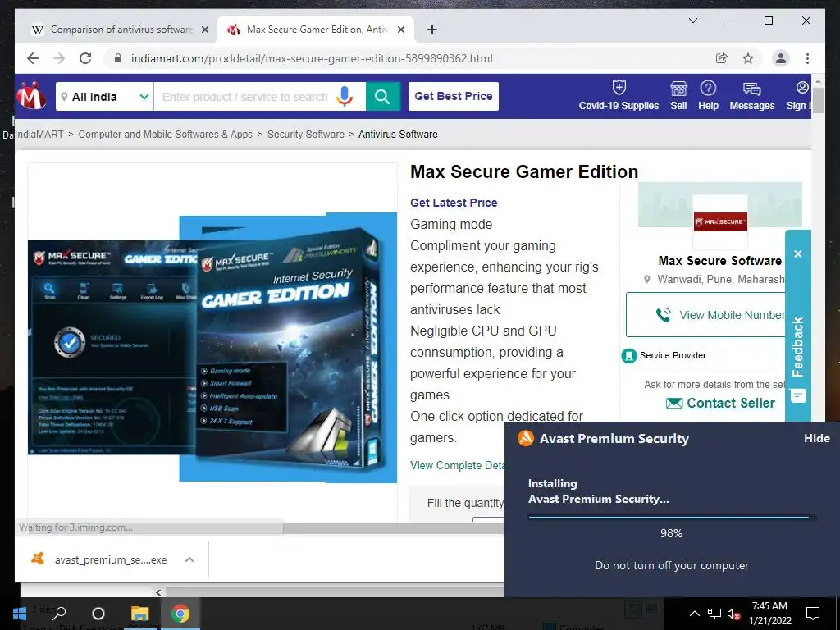Open Cortana circle icon on taskbar
Viewport: 840px width, 630px height.
coord(98,614)
